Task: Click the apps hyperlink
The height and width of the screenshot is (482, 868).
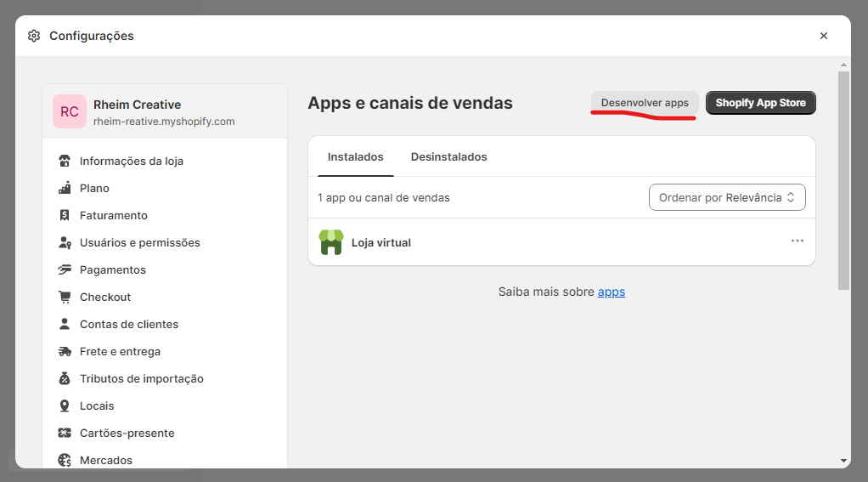Action: pyautogui.click(x=612, y=292)
